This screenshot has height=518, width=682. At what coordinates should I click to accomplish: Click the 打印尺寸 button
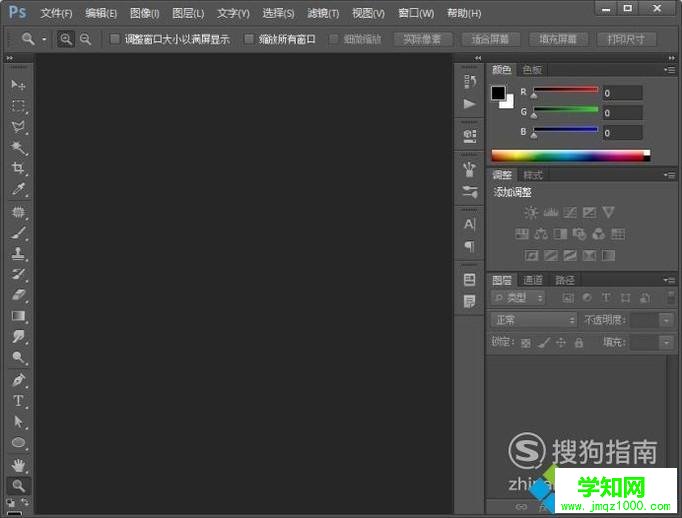coord(626,40)
